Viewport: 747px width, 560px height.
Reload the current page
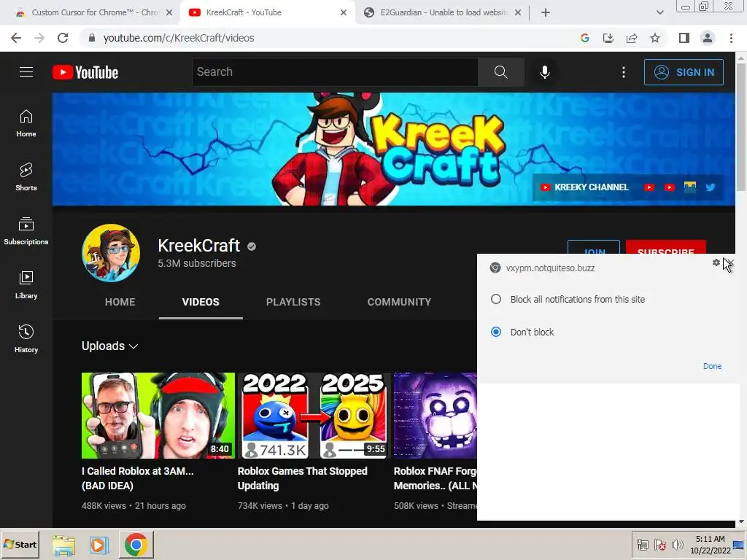[63, 38]
